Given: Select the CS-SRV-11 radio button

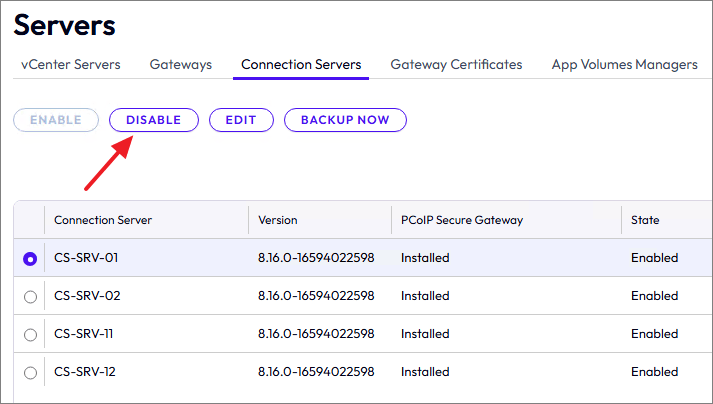Looking at the screenshot, I should [x=30, y=334].
